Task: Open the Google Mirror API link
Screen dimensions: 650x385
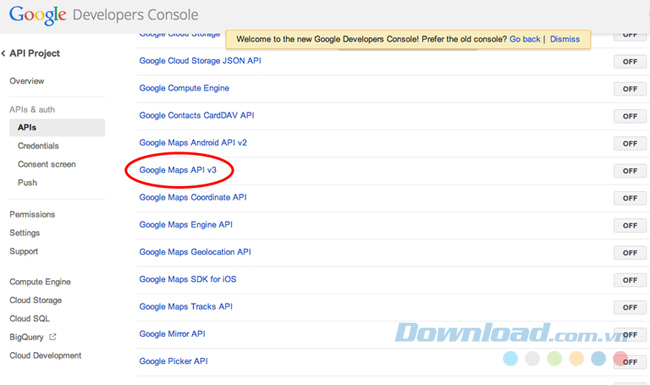Action: pos(172,334)
